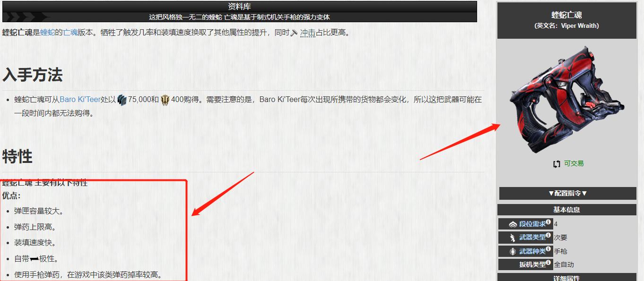Screen dimensions: 644x281
Task: Click the green 可交易 link
Action: click(574, 163)
